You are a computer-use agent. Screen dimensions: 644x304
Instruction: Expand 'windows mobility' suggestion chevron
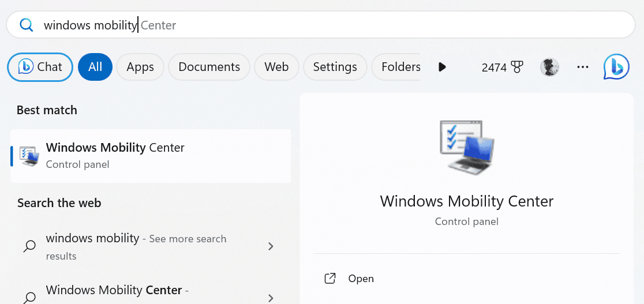coord(271,246)
